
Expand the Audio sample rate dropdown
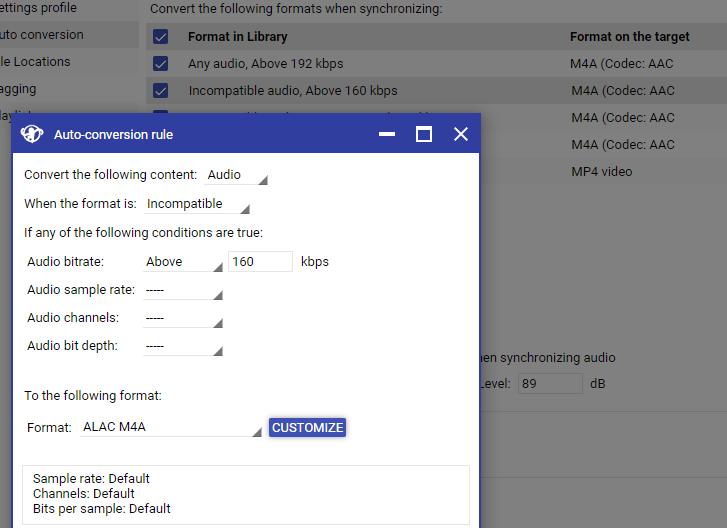(183, 290)
